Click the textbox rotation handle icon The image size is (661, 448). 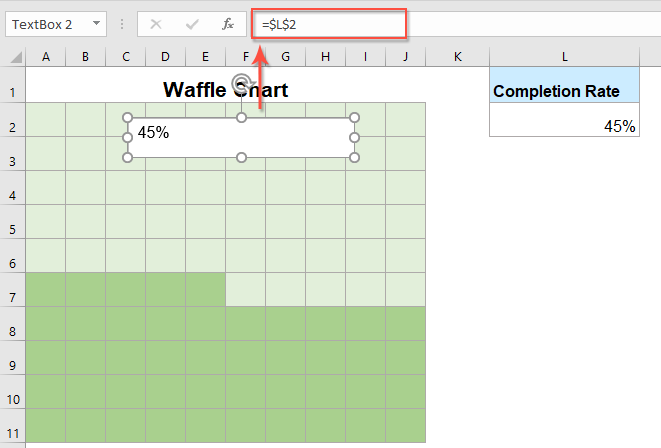(241, 84)
